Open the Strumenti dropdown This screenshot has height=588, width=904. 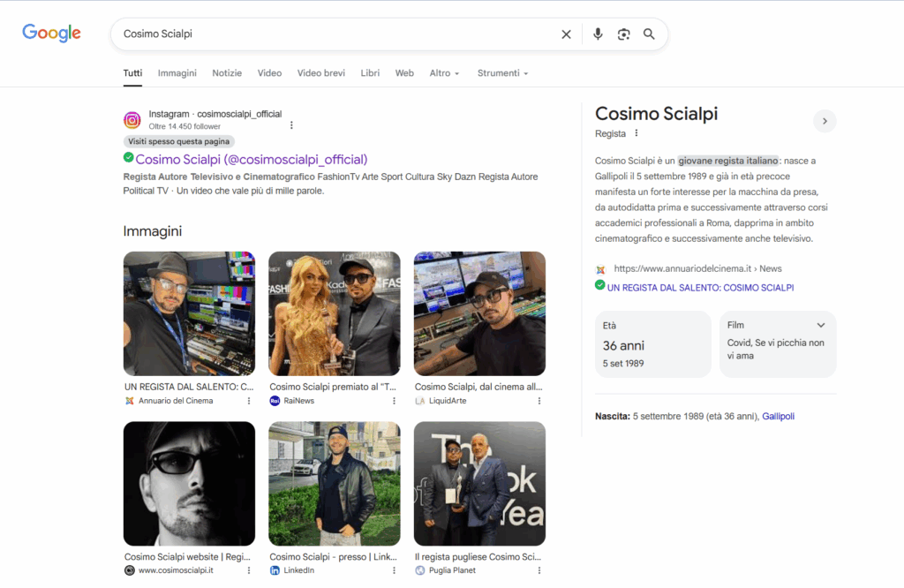click(x=502, y=73)
